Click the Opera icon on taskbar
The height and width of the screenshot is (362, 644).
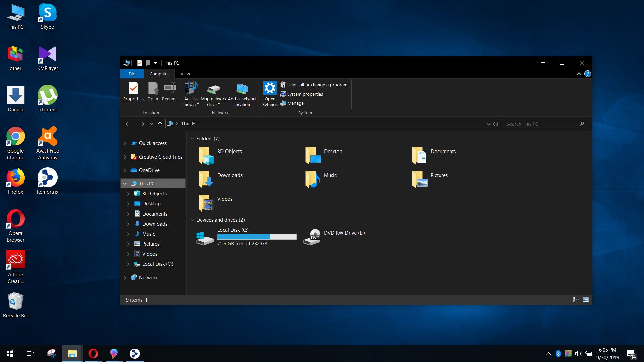(x=93, y=354)
